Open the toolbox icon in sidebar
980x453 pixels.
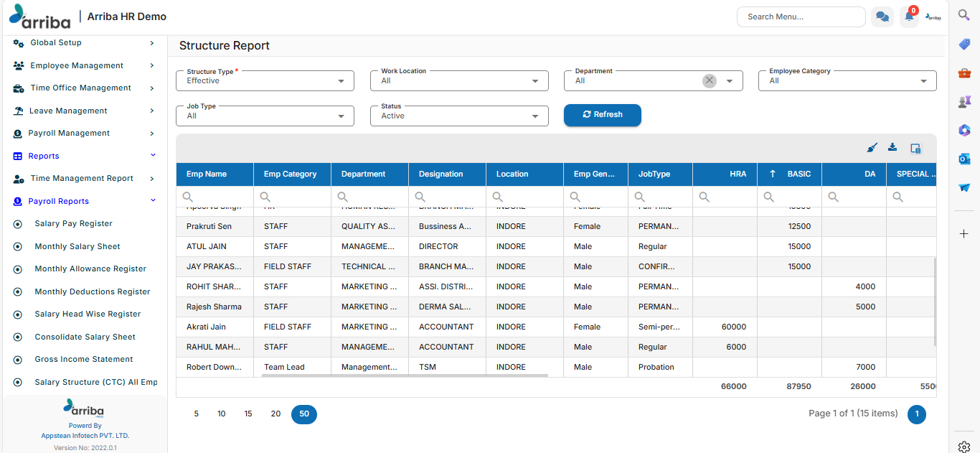tap(964, 73)
